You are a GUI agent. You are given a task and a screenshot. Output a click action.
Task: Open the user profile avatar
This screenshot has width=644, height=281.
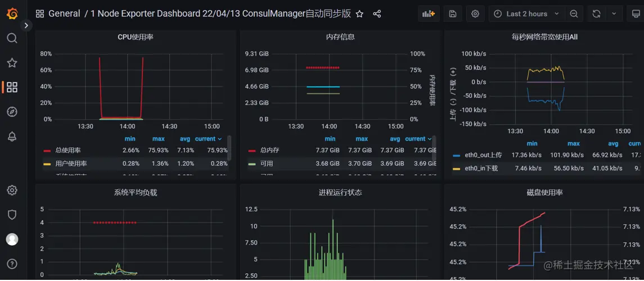12,239
